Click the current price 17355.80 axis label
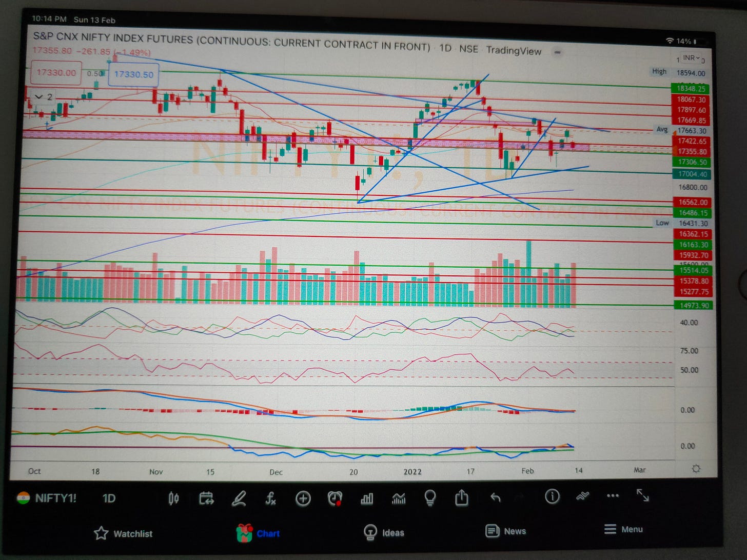This screenshot has height=560, width=747. (692, 152)
